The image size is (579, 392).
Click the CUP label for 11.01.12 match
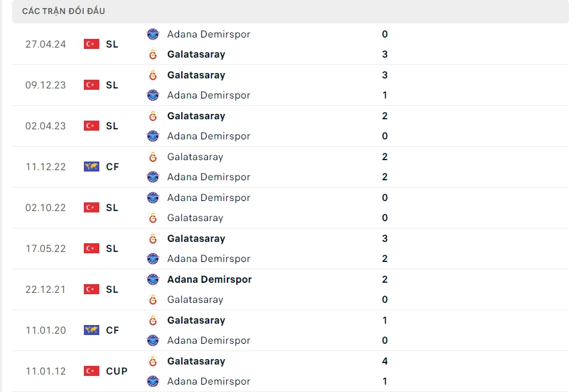pos(117,371)
